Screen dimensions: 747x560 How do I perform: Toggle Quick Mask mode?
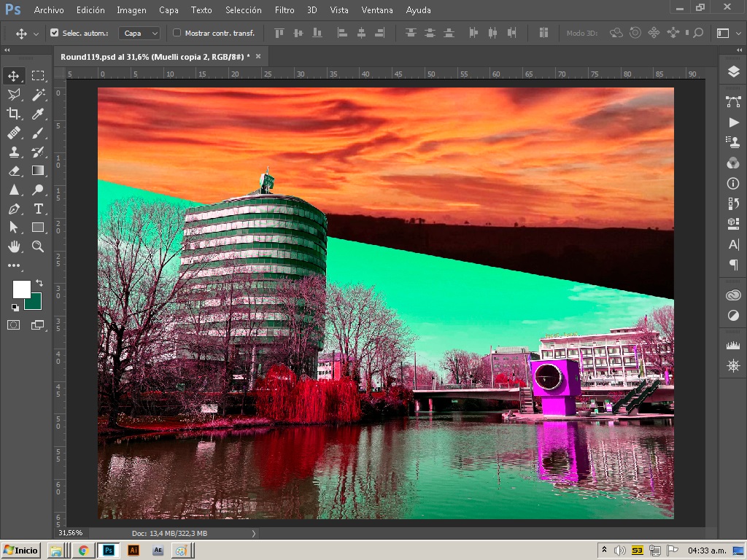pyautogui.click(x=13, y=325)
